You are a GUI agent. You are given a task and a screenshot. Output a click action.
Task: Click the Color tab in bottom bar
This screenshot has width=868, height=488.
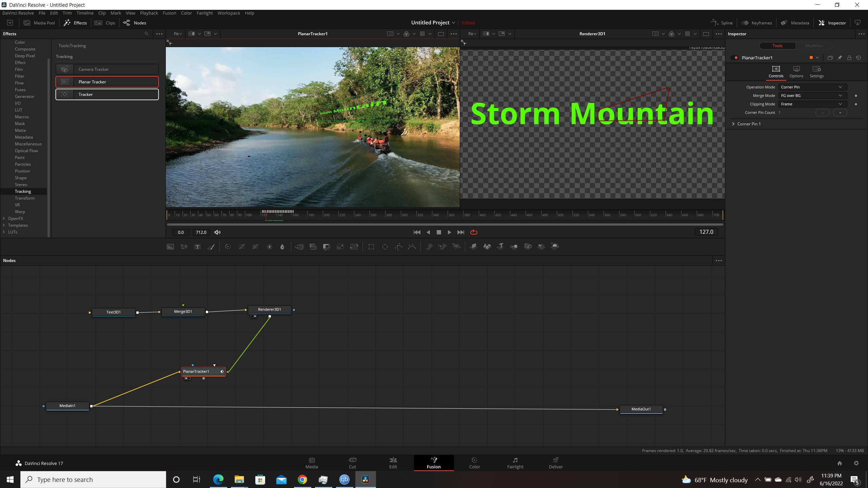(x=475, y=462)
